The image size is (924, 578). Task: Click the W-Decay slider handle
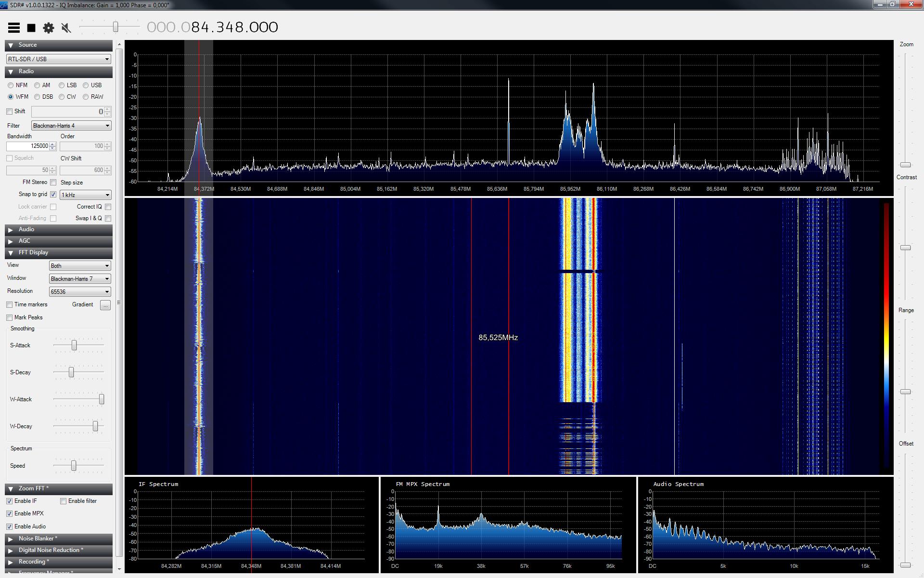(x=95, y=426)
